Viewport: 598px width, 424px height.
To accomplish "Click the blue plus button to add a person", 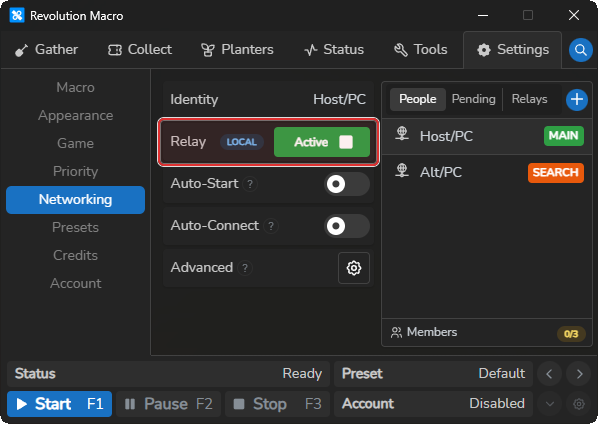I will click(577, 100).
